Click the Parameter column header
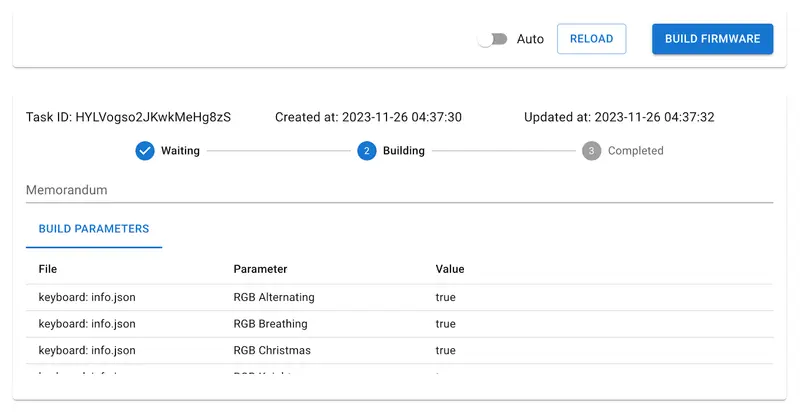The width and height of the screenshot is (800, 412). coord(260,269)
